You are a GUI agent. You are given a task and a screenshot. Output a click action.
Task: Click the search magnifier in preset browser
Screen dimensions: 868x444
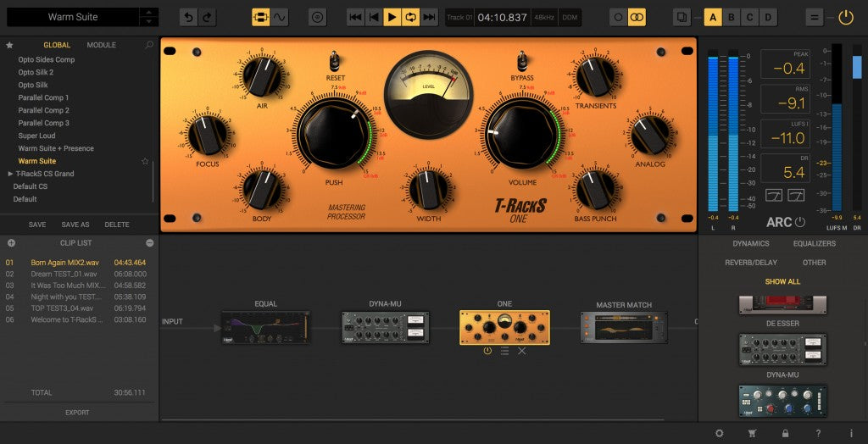click(x=149, y=45)
